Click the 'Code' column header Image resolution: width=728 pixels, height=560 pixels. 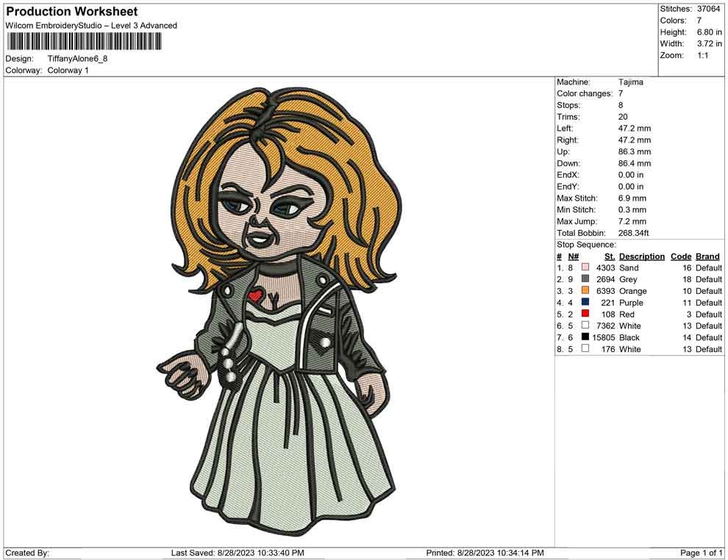[x=681, y=256]
